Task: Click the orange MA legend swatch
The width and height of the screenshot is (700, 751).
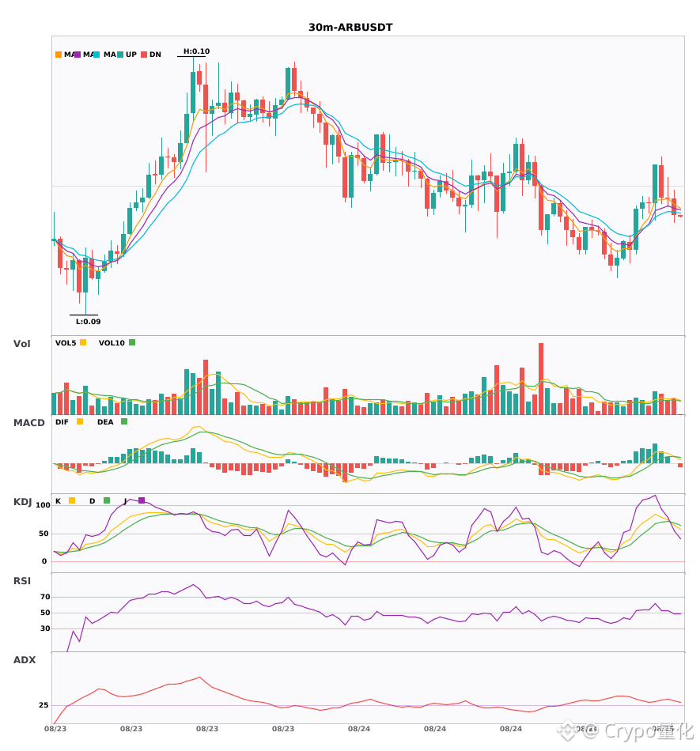Action: pyautogui.click(x=59, y=55)
